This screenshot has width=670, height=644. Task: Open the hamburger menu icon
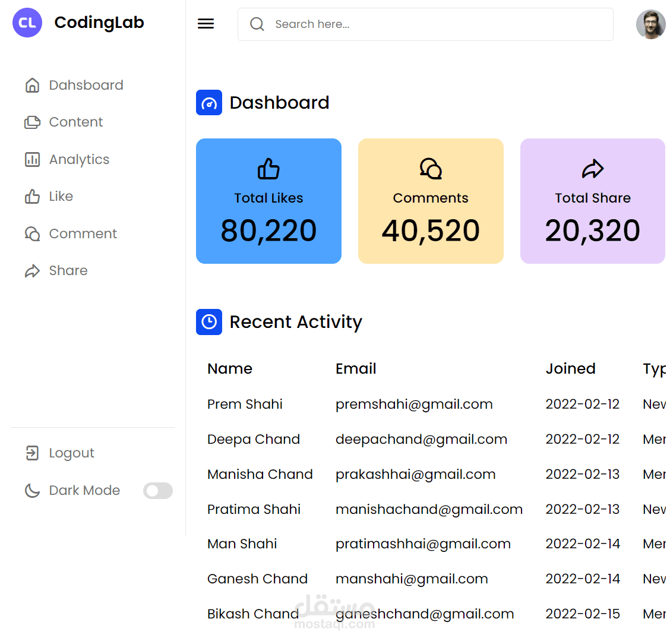[x=206, y=24]
